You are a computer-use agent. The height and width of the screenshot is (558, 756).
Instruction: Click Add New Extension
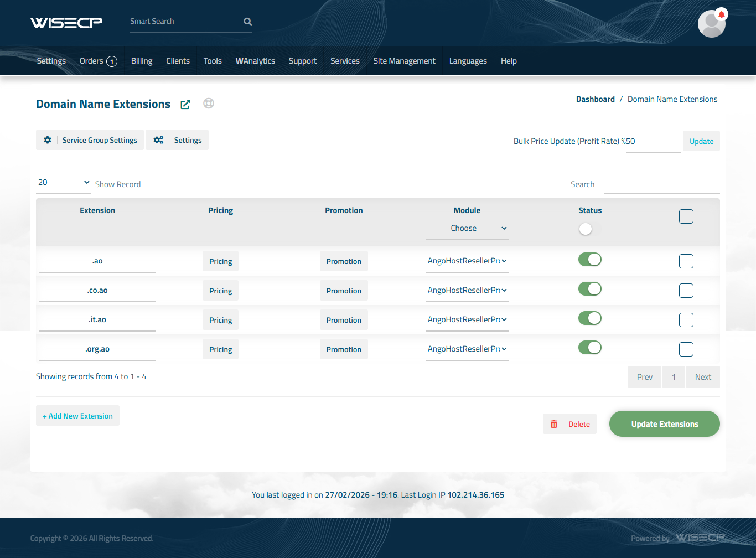coord(77,416)
